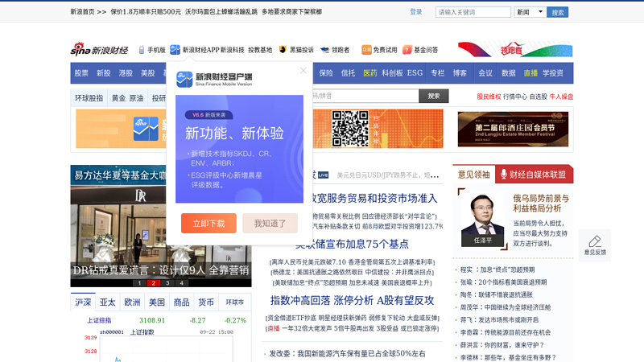Viewport: 644px width, 362px height.
Task: Open headline 指数冲高回落 涨停分析 A股有望反攻
Action: tap(352, 300)
